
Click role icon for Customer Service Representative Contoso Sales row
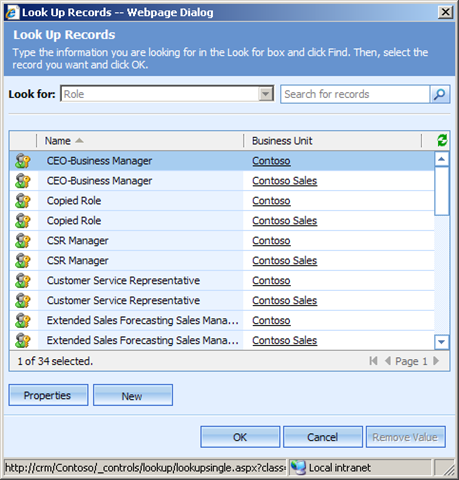[23, 301]
